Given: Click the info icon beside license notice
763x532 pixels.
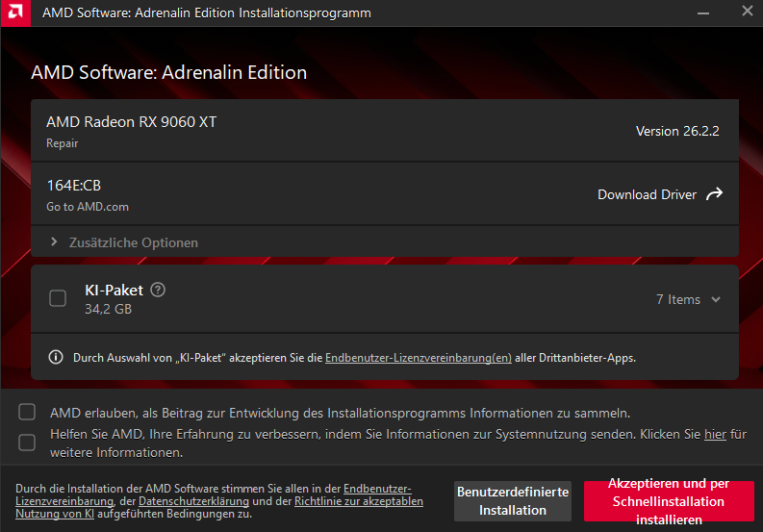Looking at the screenshot, I should (56, 357).
